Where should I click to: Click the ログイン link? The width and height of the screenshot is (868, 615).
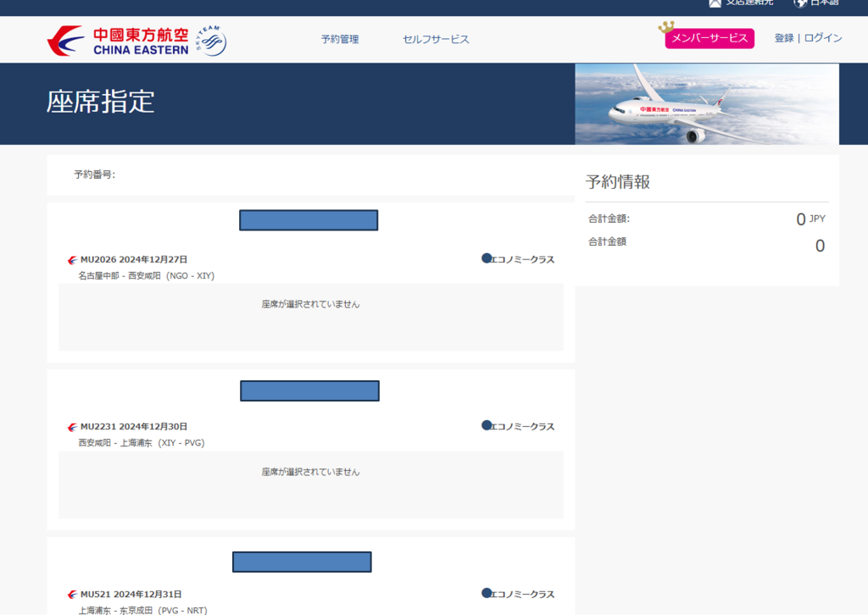[823, 38]
